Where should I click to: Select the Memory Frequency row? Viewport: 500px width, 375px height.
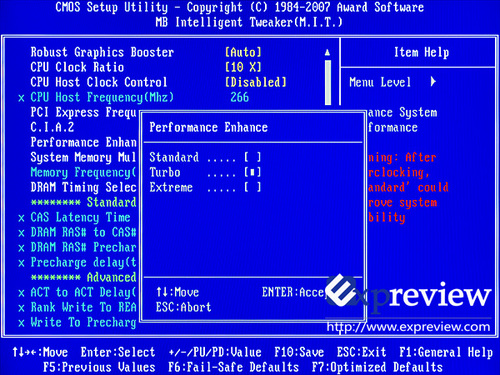83,172
